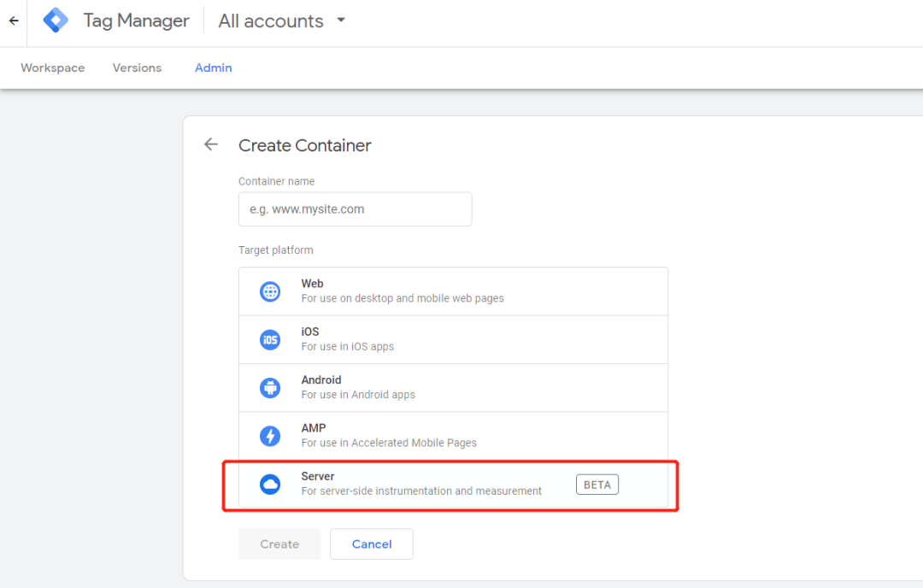
Task: Click the BETA badge on Server
Action: tap(597, 485)
